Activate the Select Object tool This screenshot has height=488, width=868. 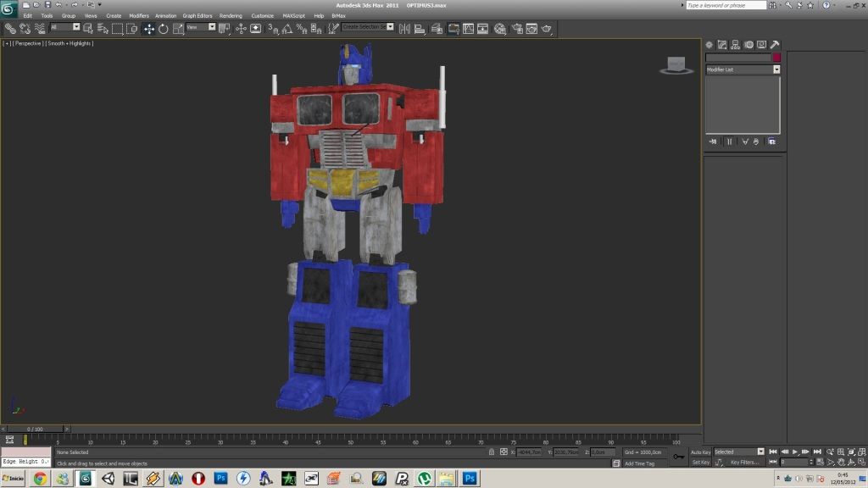point(88,29)
